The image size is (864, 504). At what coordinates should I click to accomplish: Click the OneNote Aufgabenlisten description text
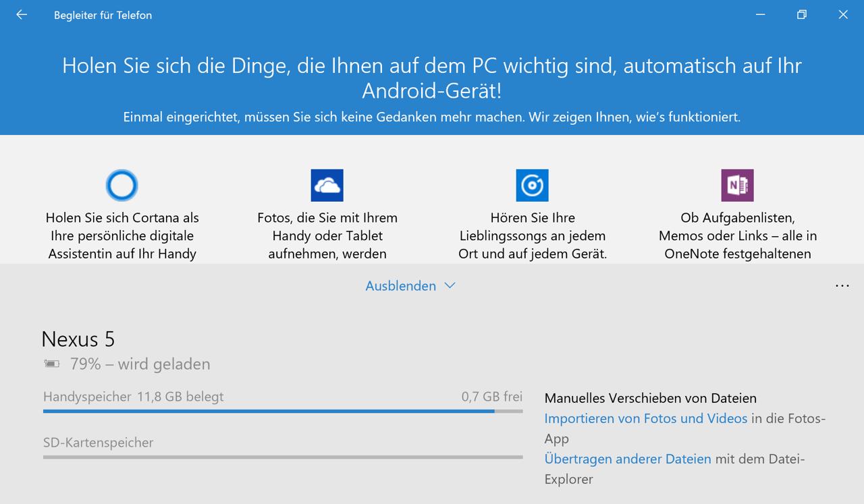pos(737,236)
